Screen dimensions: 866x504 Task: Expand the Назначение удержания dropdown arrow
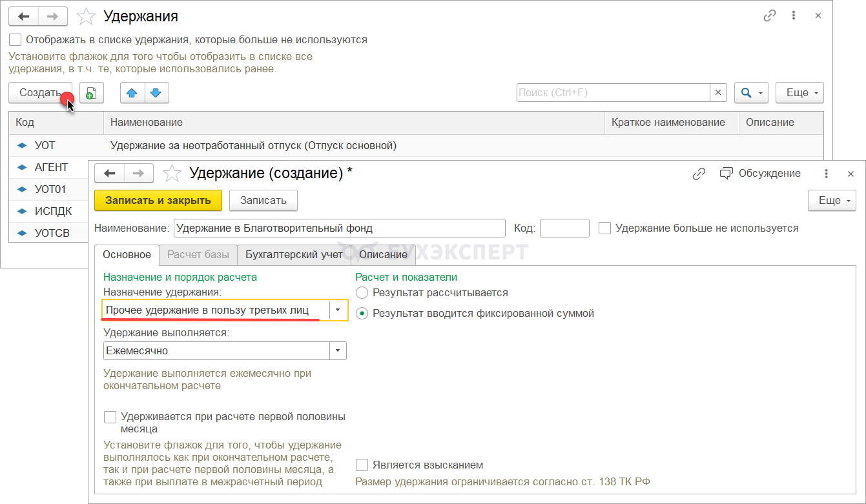click(338, 310)
